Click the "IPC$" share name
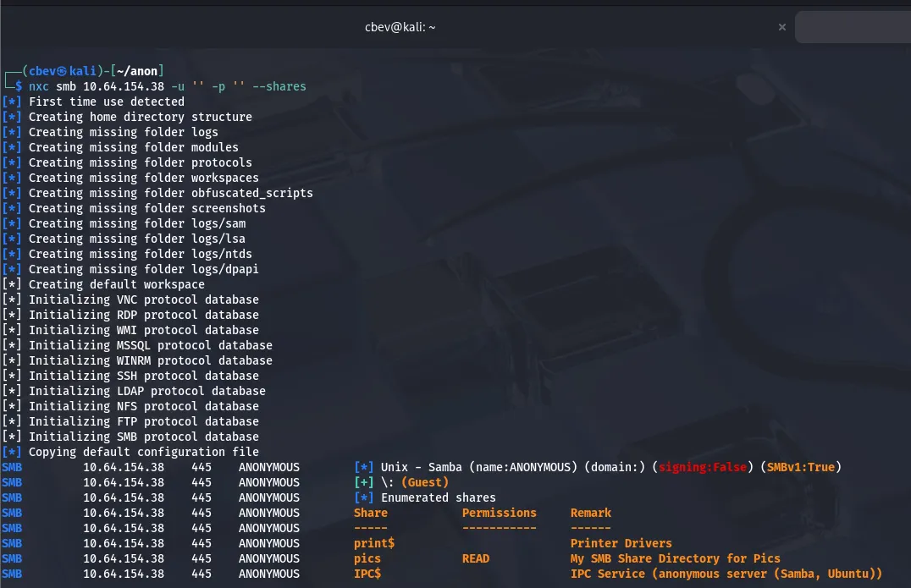The image size is (911, 588). coord(367,574)
